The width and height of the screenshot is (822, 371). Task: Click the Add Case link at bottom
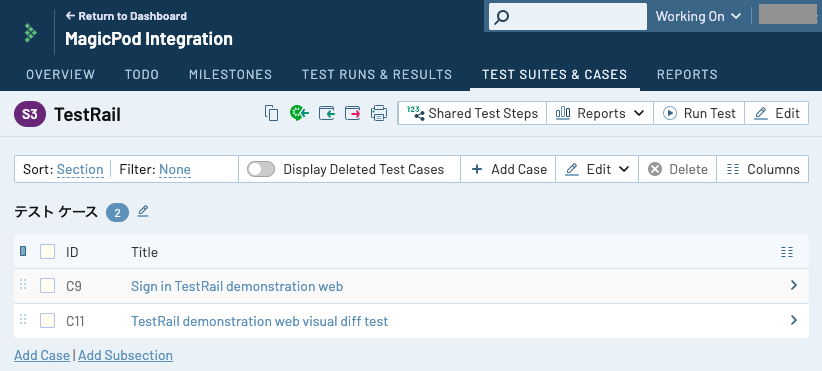pyautogui.click(x=42, y=355)
